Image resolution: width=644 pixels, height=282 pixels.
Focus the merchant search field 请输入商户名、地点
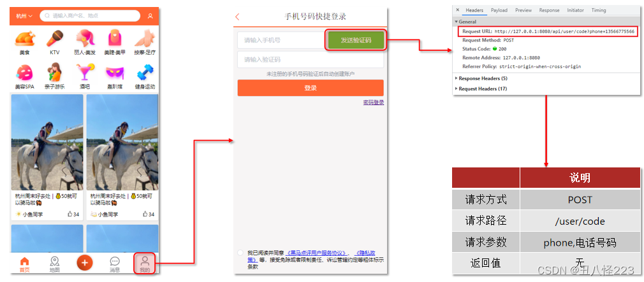pos(90,16)
